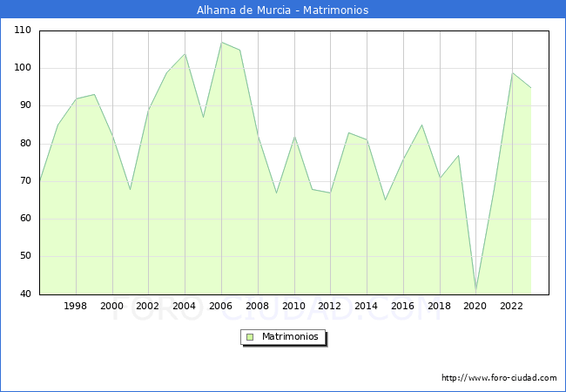Click x-axis label 2022
This screenshot has width=566, height=392.
511,306
